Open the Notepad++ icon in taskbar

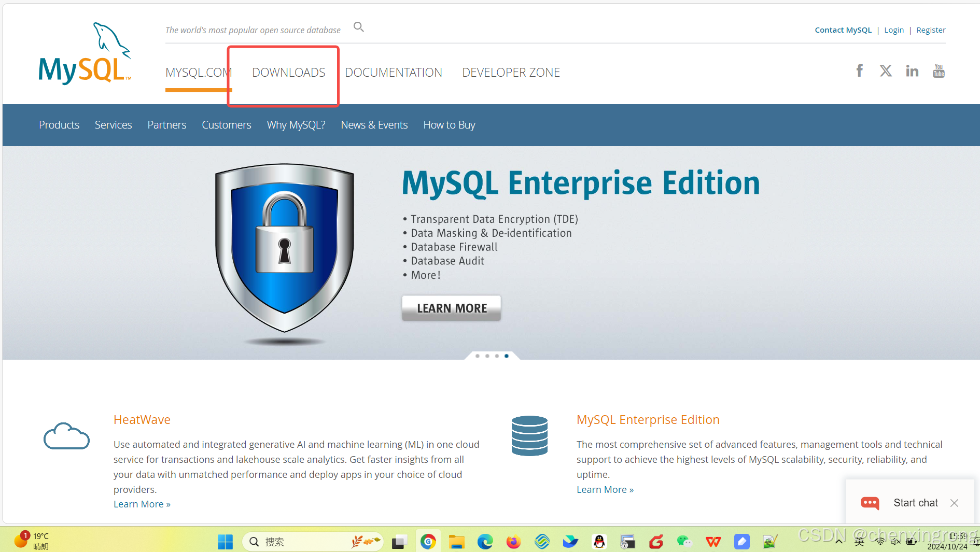tap(770, 542)
